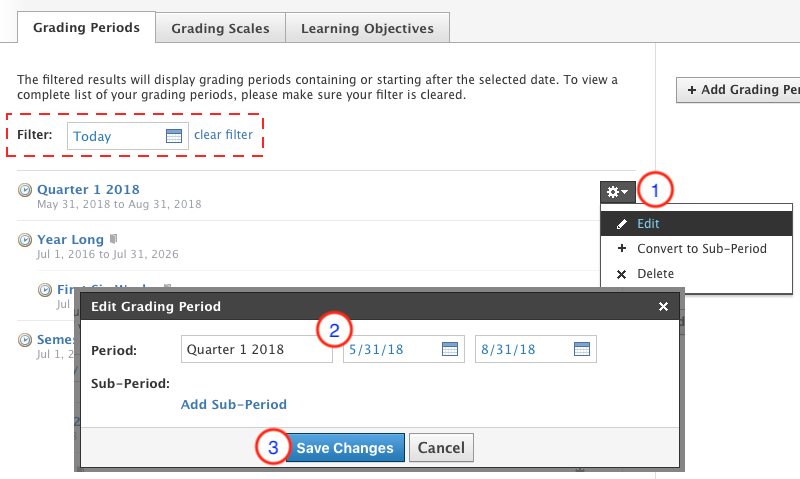Click the clear filter link
800x479 pixels.
(223, 135)
